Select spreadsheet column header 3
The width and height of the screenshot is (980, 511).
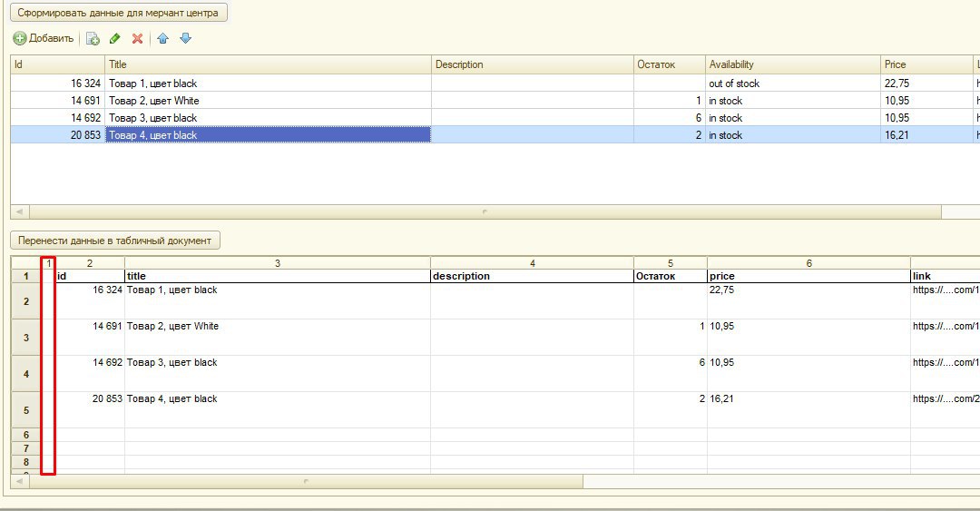point(278,263)
